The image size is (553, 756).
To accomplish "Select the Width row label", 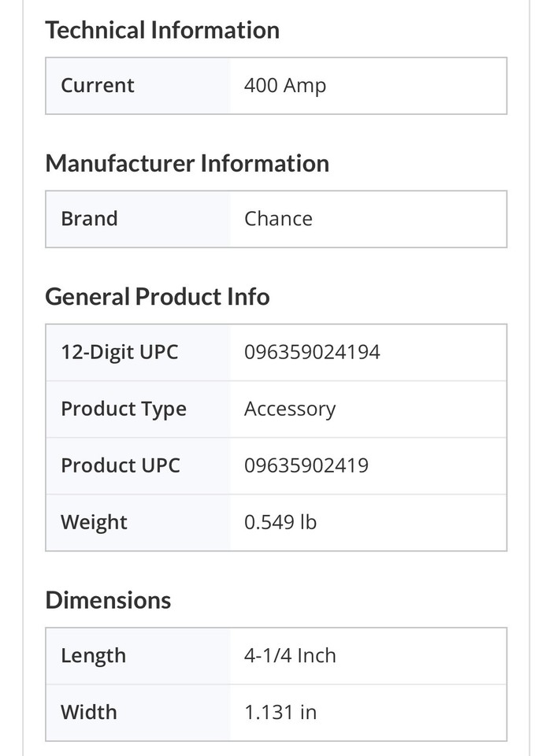I will [89, 713].
